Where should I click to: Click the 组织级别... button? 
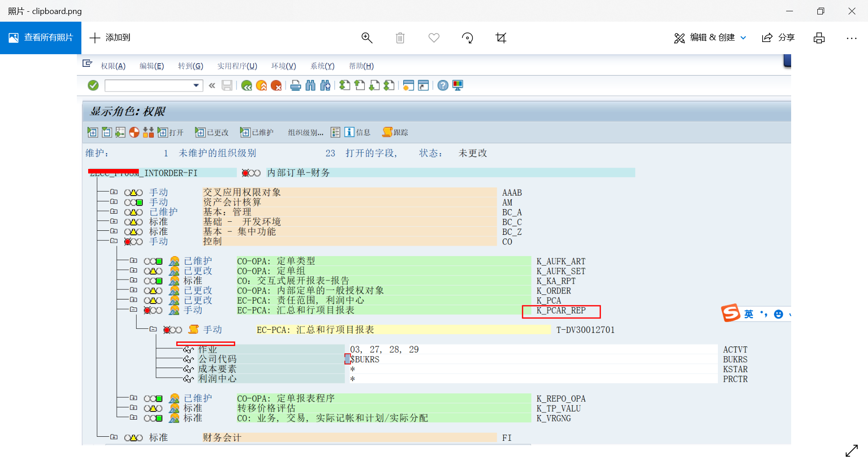pyautogui.click(x=306, y=132)
